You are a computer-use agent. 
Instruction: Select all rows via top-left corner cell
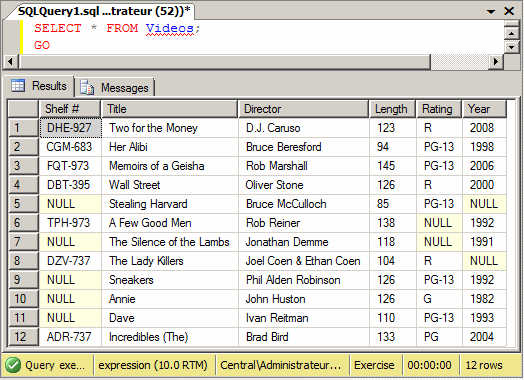pyautogui.click(x=23, y=109)
